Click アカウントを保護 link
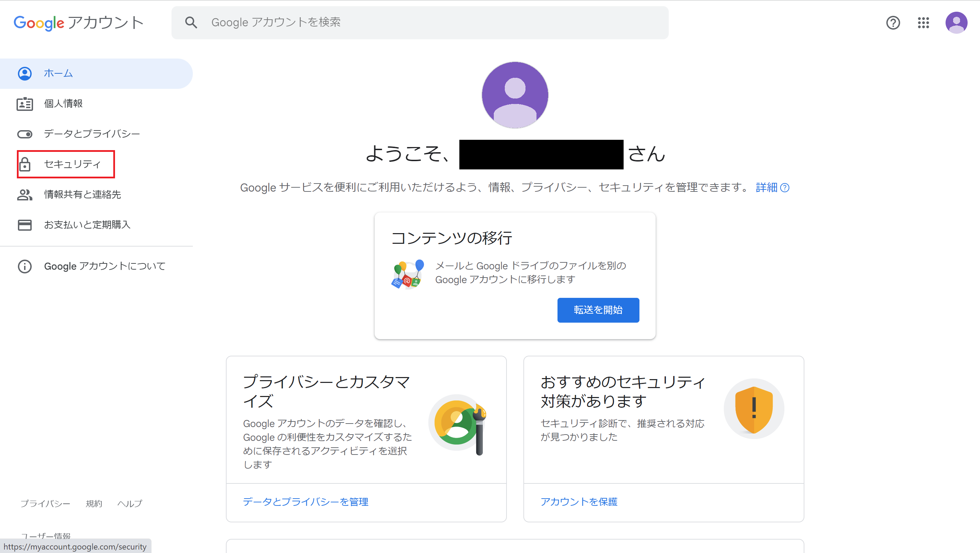The image size is (980, 553). tap(578, 502)
